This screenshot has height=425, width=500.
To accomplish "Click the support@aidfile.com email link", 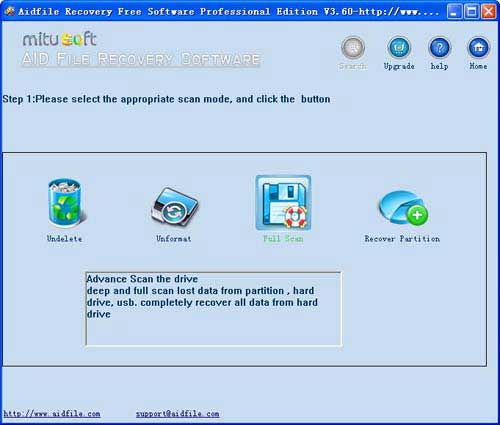I will 177,414.
